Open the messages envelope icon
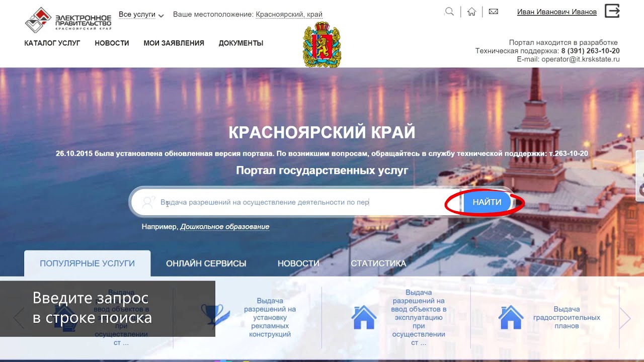644x362 pixels. click(494, 12)
